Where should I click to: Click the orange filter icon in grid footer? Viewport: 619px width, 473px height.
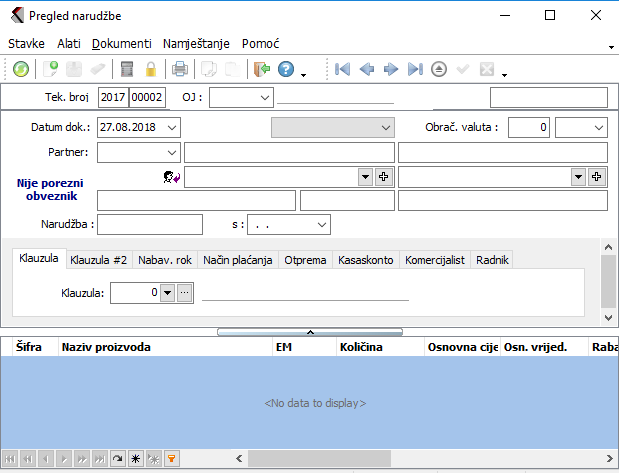tap(172, 459)
